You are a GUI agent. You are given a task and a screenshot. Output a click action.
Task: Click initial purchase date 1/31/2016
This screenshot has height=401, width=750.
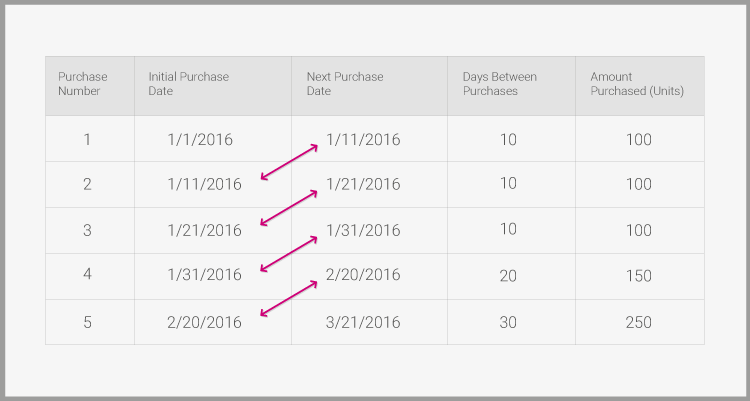point(204,275)
